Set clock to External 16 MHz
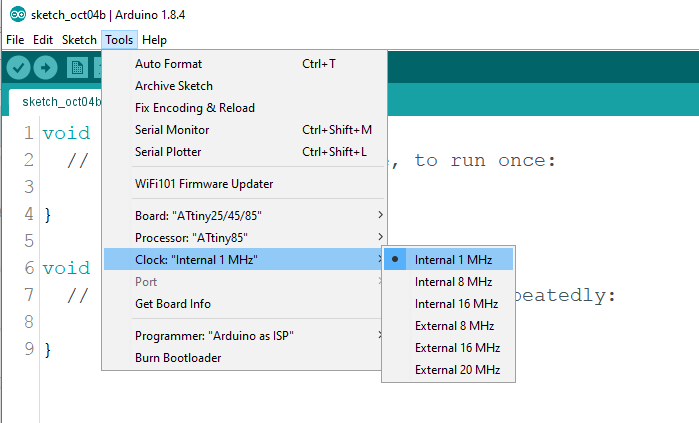Image resolution: width=699 pixels, height=423 pixels. point(457,348)
